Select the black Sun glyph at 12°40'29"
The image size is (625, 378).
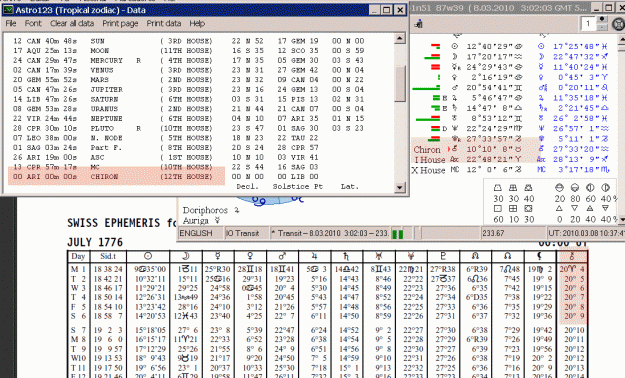454,46
